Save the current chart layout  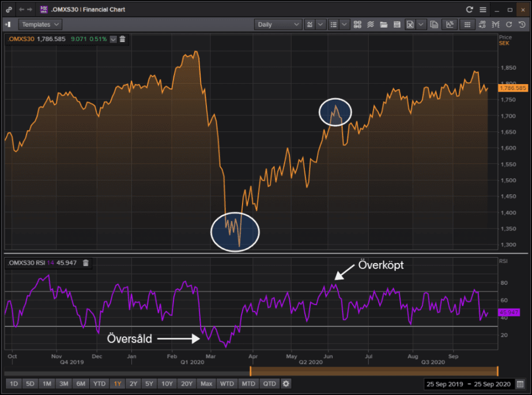397,24
